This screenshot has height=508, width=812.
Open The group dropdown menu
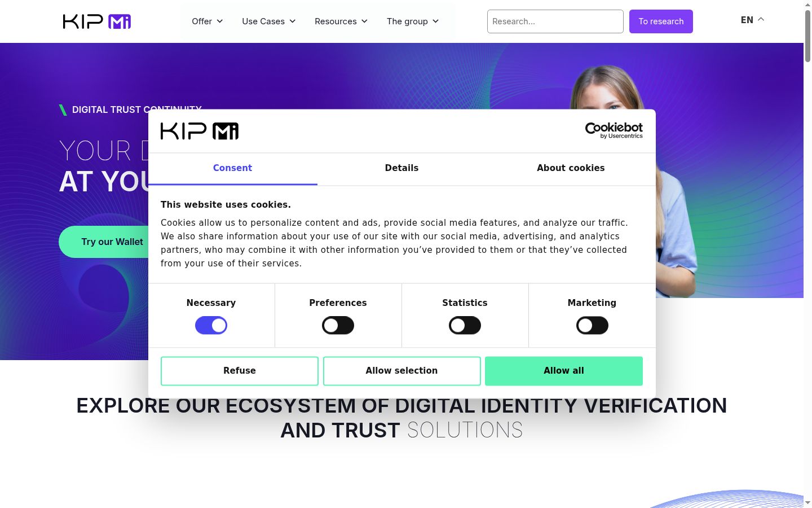413,21
